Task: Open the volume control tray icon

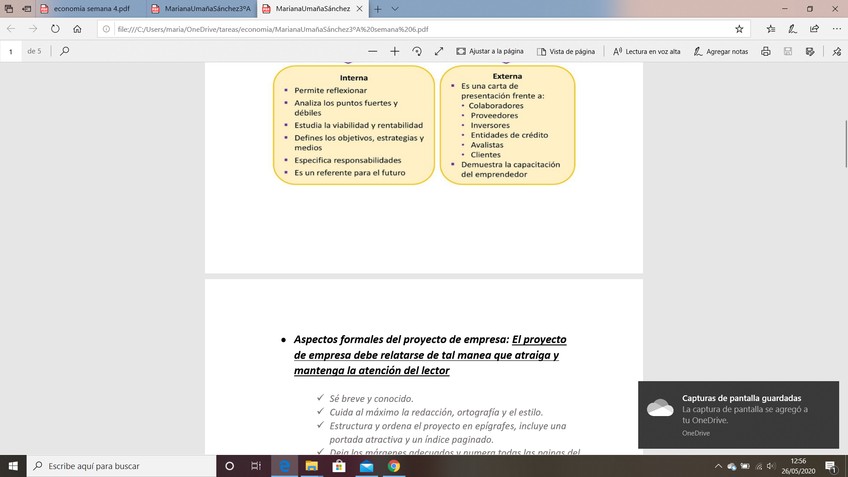Action: pyautogui.click(x=771, y=466)
